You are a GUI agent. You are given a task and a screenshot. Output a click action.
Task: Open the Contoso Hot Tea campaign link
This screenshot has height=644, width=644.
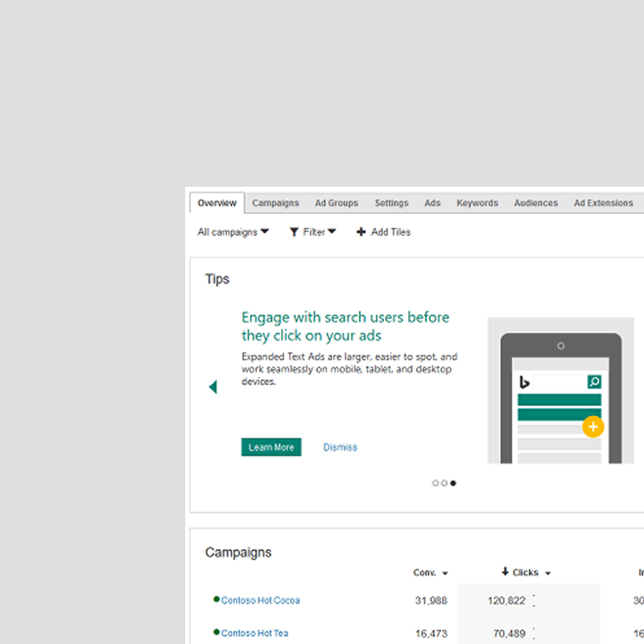[254, 633]
